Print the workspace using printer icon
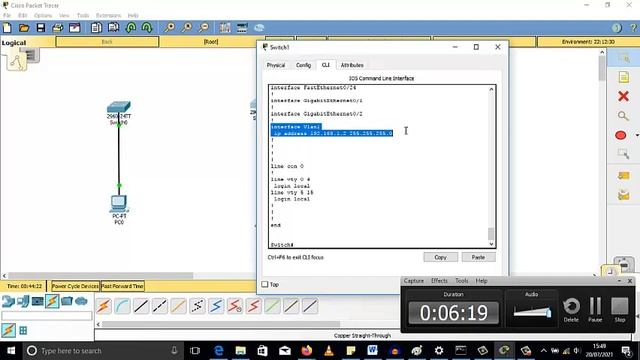The height and width of the screenshot is (360, 640). (x=58, y=28)
